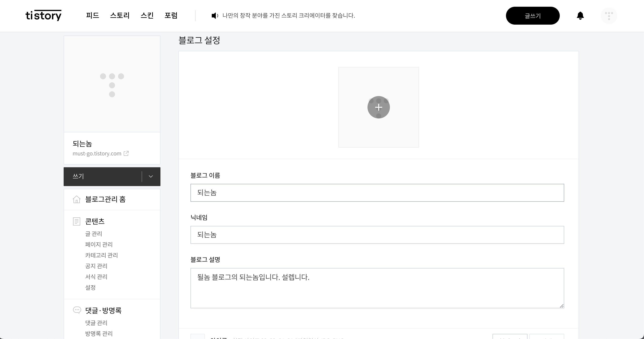
Task: Click the announcement speaker icon
Action: (214, 16)
